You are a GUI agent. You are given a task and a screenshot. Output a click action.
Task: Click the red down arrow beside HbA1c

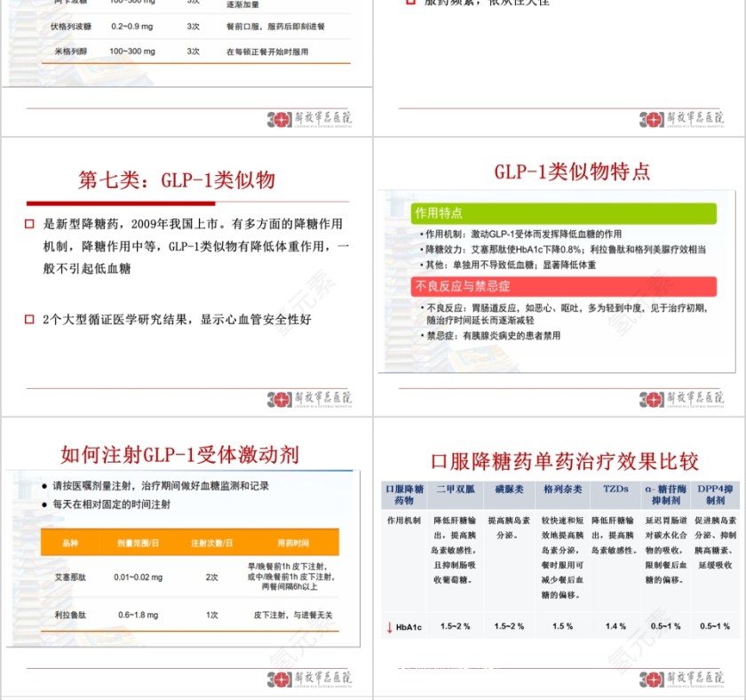click(x=387, y=628)
